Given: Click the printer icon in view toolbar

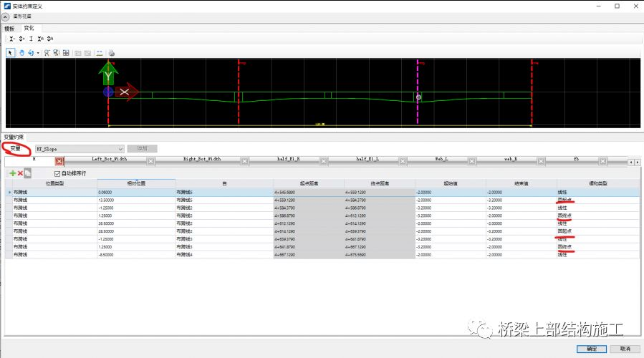Looking at the screenshot, I should (111, 53).
